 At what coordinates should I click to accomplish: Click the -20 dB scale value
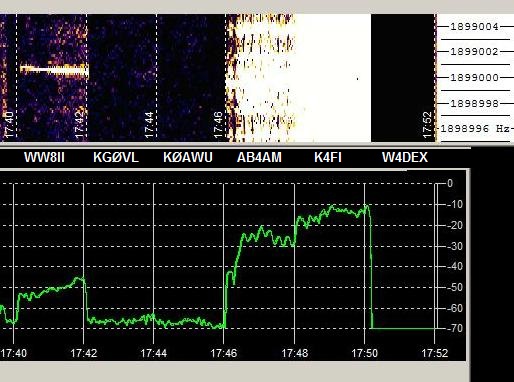coord(455,225)
